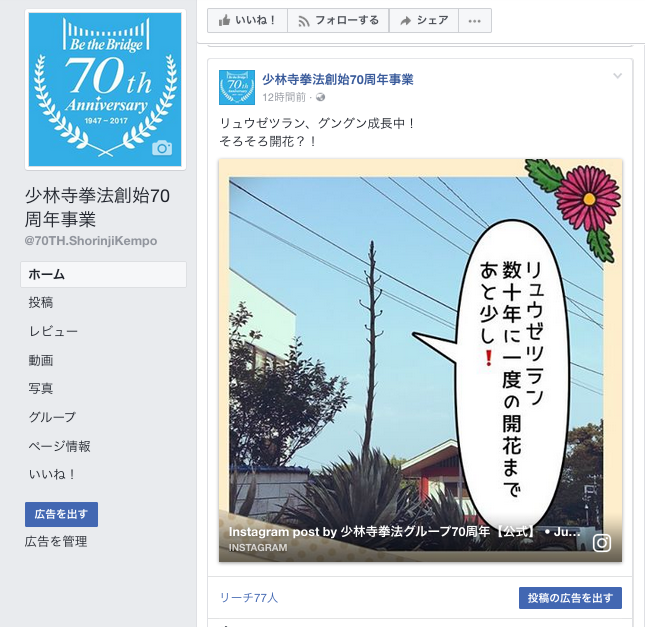Expand the post options chevron

(x=617, y=76)
